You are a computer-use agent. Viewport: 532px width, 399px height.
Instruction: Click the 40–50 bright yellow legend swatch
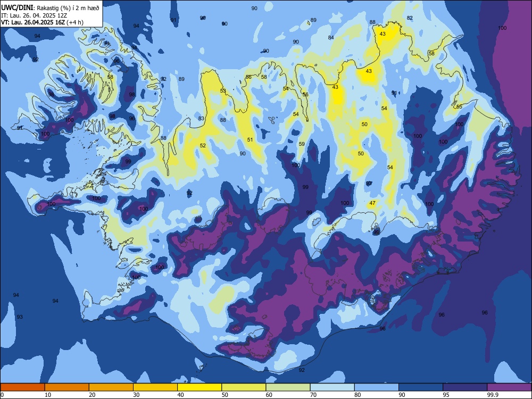click(199, 387)
